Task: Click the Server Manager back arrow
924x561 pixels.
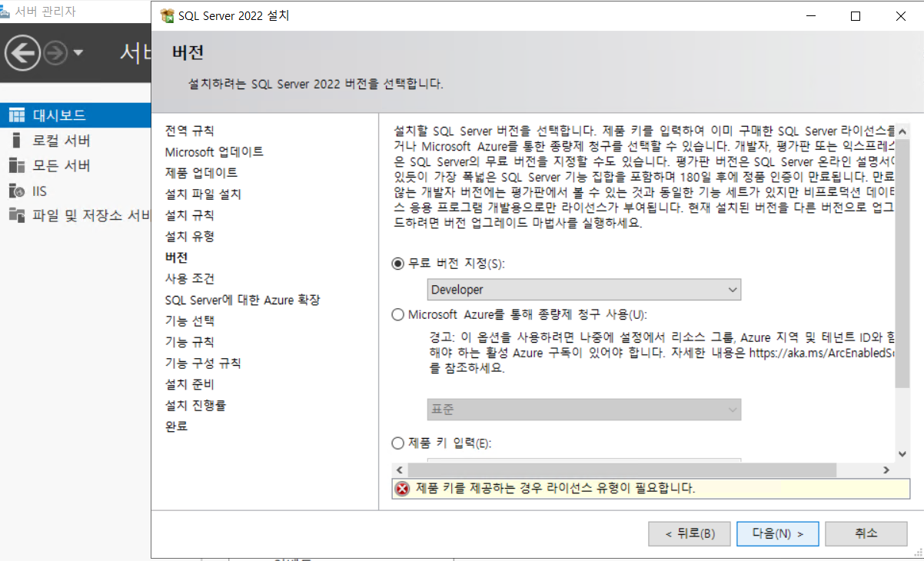Action: pos(22,53)
